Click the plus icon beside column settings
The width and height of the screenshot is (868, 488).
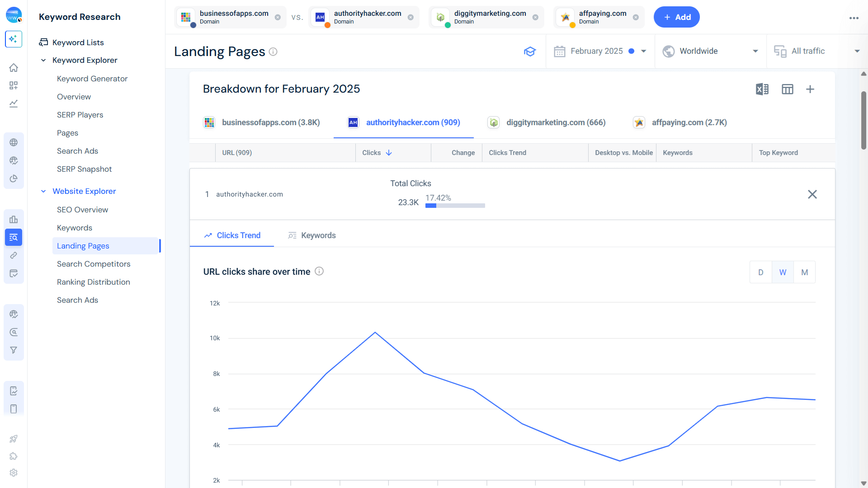click(810, 89)
